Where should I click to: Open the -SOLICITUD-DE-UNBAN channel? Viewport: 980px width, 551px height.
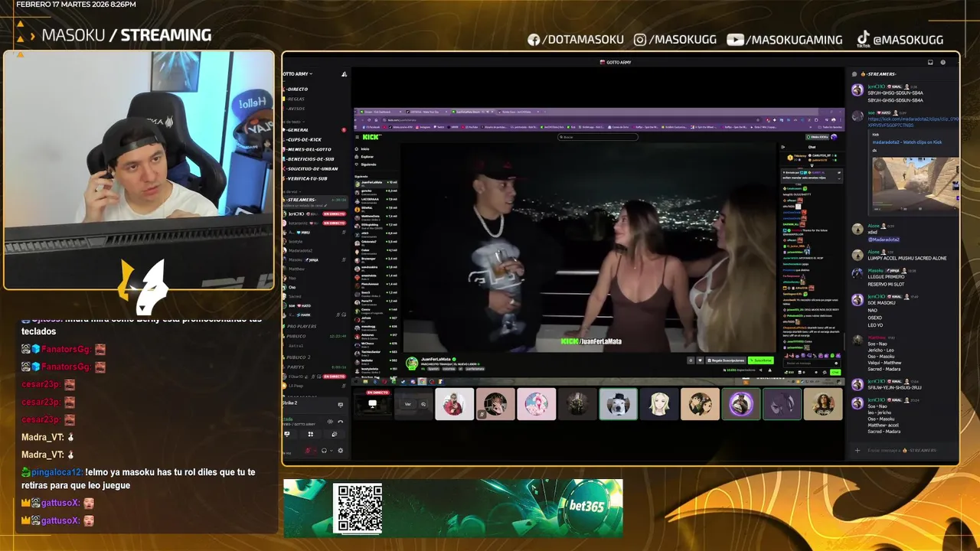point(312,168)
